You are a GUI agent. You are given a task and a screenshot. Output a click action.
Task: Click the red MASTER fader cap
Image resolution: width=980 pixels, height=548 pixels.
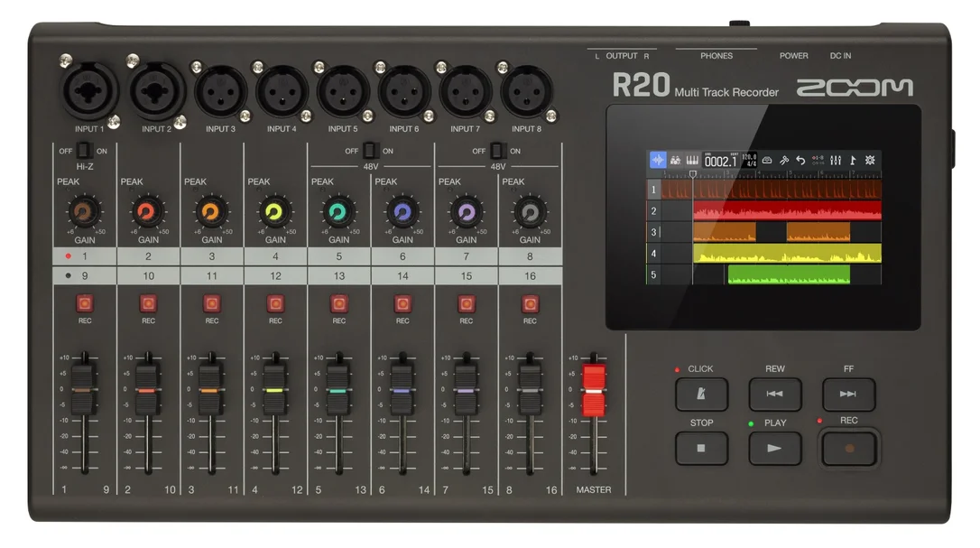(x=594, y=390)
